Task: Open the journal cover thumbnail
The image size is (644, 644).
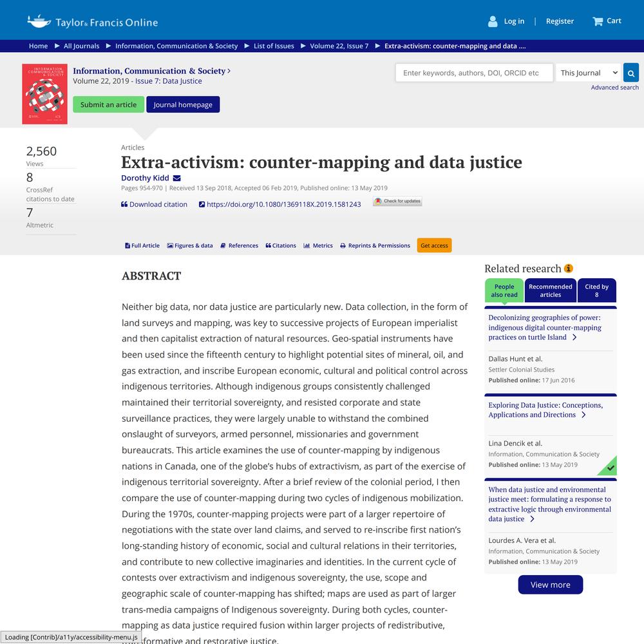Action: [x=45, y=93]
